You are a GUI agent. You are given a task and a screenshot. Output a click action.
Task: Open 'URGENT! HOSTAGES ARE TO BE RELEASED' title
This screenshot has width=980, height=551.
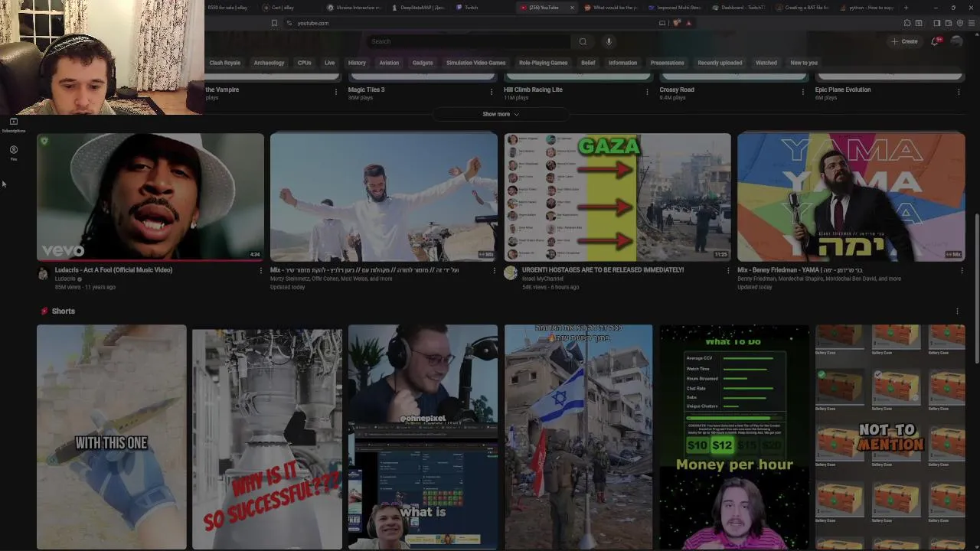point(603,270)
